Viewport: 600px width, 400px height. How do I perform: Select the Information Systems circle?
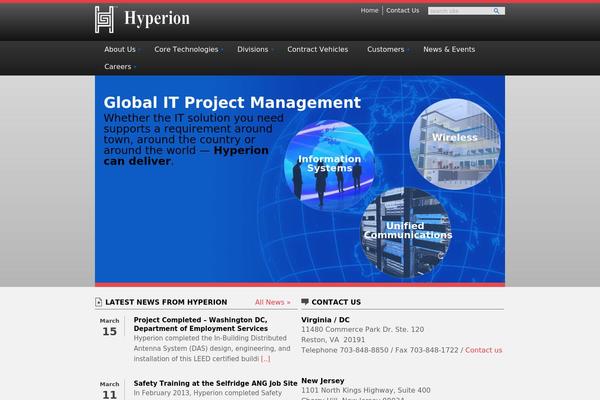[x=329, y=165]
